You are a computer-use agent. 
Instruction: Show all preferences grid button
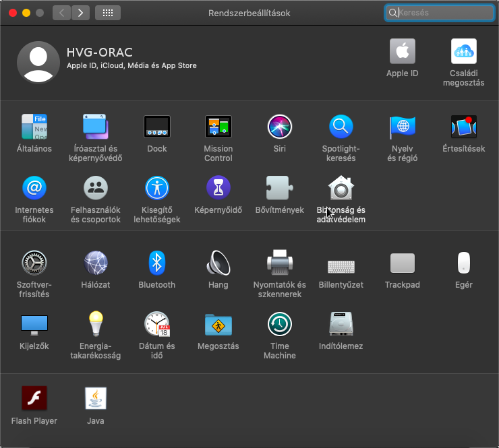click(108, 13)
